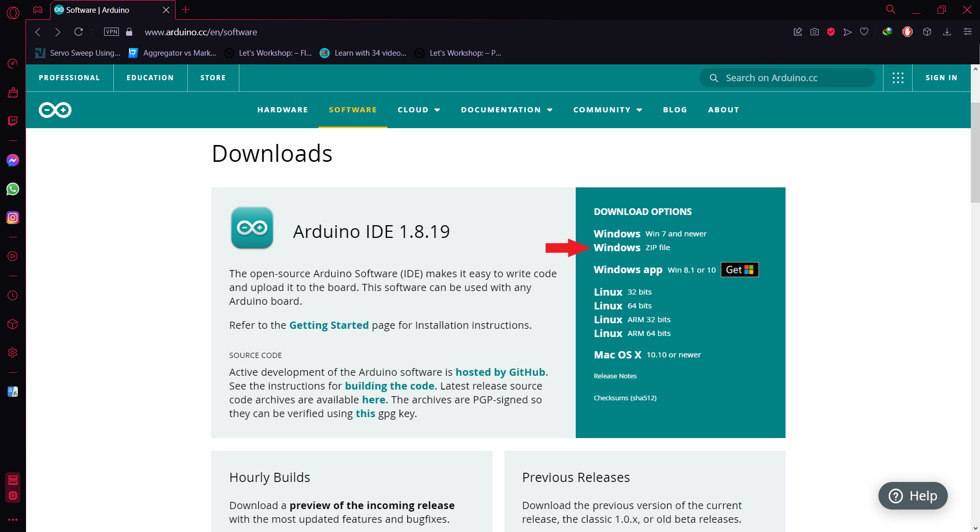Viewport: 980px width, 532px height.
Task: Click the address bar URL
Action: point(201,32)
